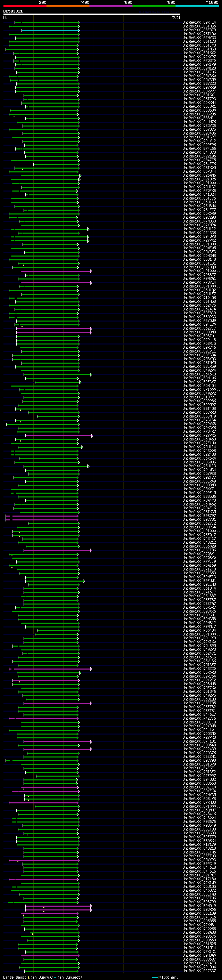Click the white query sequence bar
This screenshot has height=980, width=222.
click(x=91, y=15)
